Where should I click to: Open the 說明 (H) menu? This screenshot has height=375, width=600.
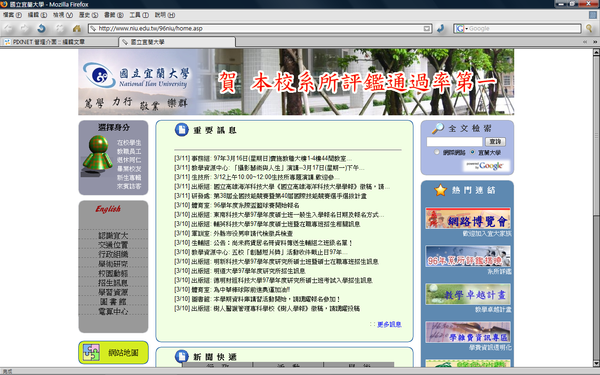coord(165,15)
